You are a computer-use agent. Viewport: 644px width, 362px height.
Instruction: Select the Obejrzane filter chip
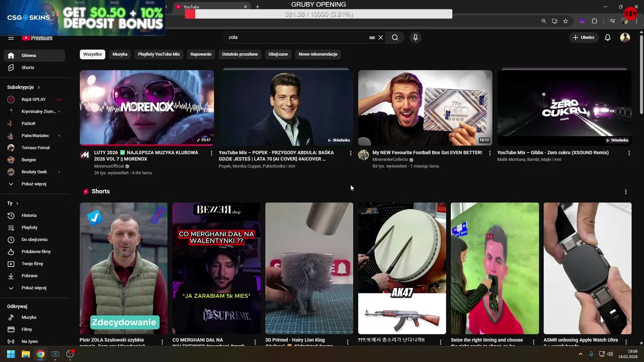[x=278, y=54]
